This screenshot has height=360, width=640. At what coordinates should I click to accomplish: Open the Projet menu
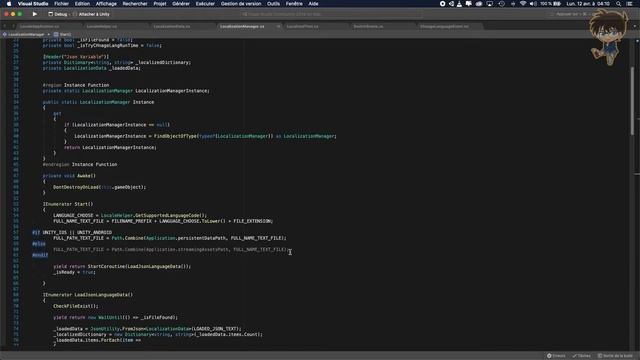[x=160, y=4]
